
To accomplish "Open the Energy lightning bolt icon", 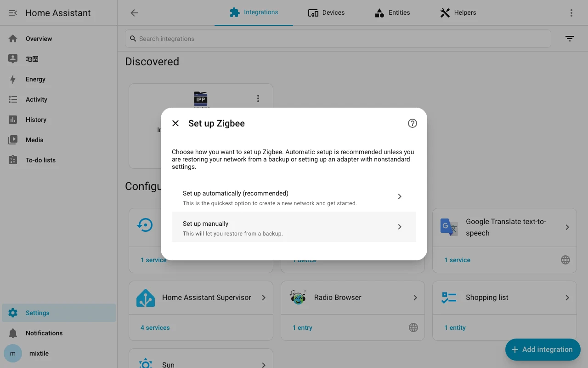I will pos(13,79).
